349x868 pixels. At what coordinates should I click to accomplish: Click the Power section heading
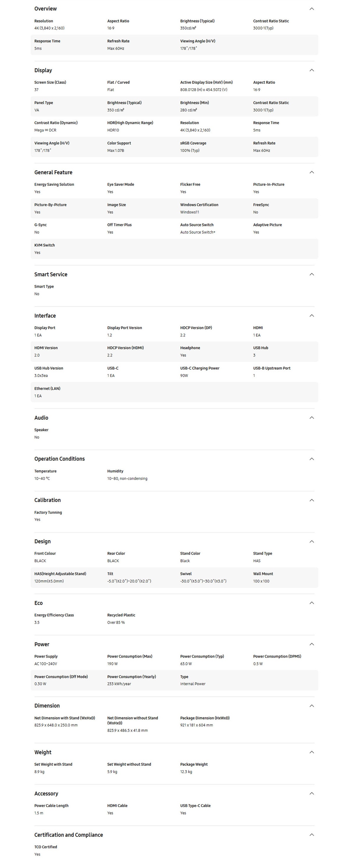(x=42, y=644)
